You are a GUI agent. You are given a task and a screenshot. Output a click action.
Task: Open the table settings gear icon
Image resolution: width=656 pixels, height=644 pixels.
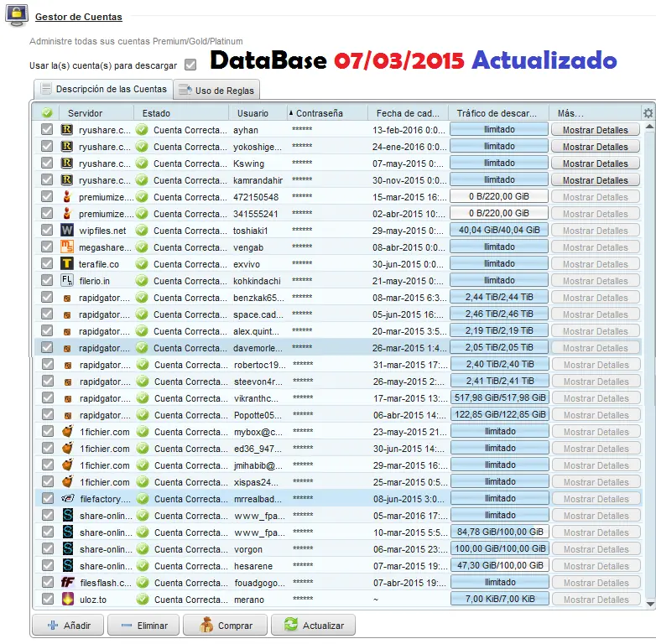pos(648,113)
